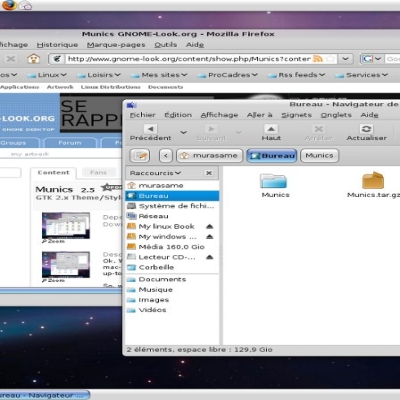Open the Forum tab on the webpage

coord(70,143)
